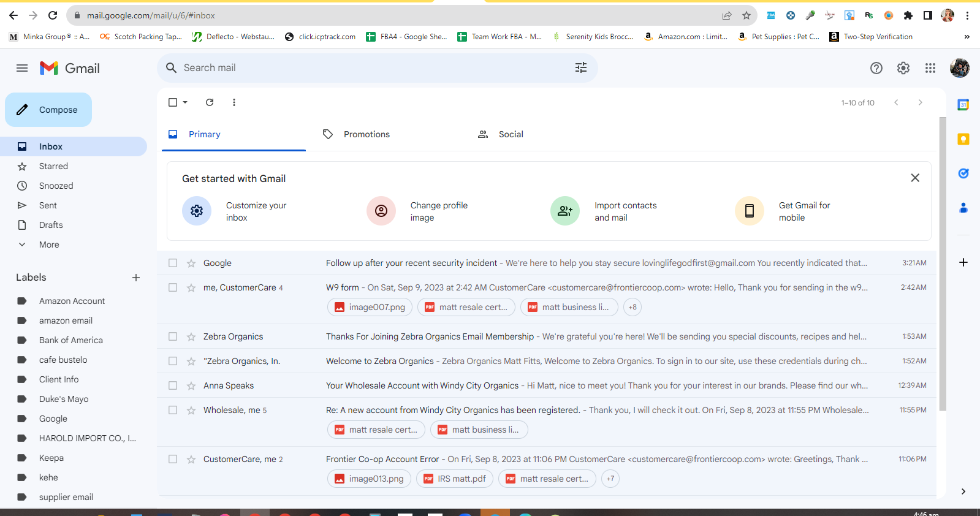The height and width of the screenshot is (516, 980).
Task: Get add-ons plus icon in side panel
Action: pos(963,262)
